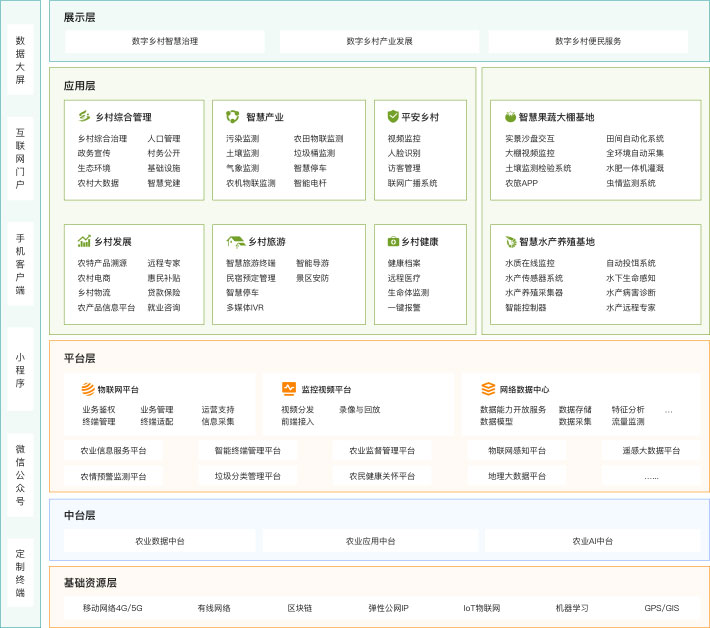Open the 农业数据中台 block
The image size is (710, 628).
(160, 541)
